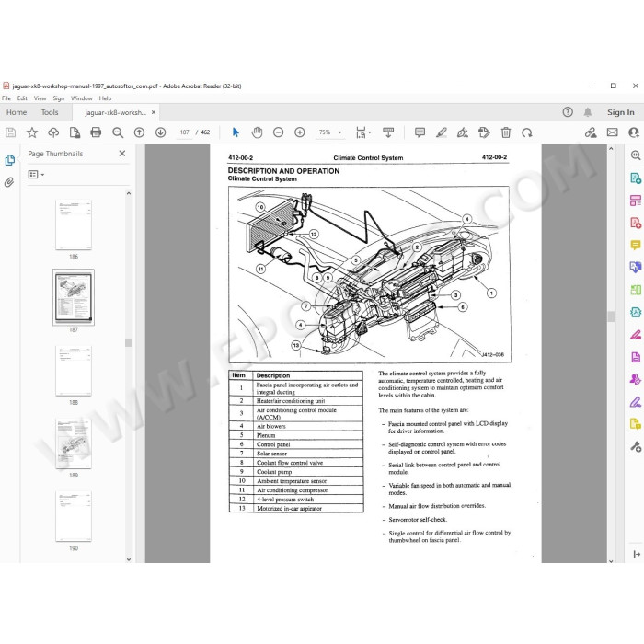This screenshot has width=644, height=644.
Task: Click the 'DESCRIPTION AND OPERATION' heading
Action: click(283, 171)
